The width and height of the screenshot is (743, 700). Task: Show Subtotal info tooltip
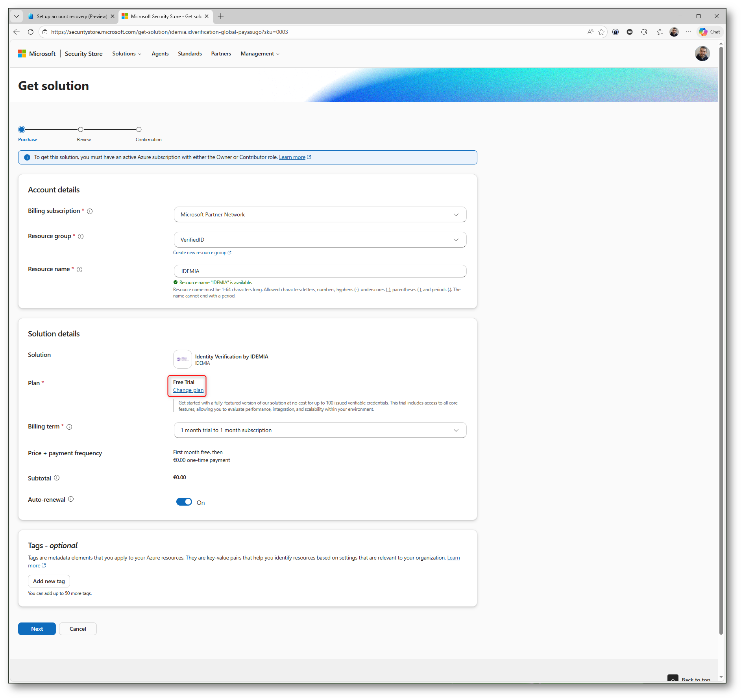tap(57, 478)
